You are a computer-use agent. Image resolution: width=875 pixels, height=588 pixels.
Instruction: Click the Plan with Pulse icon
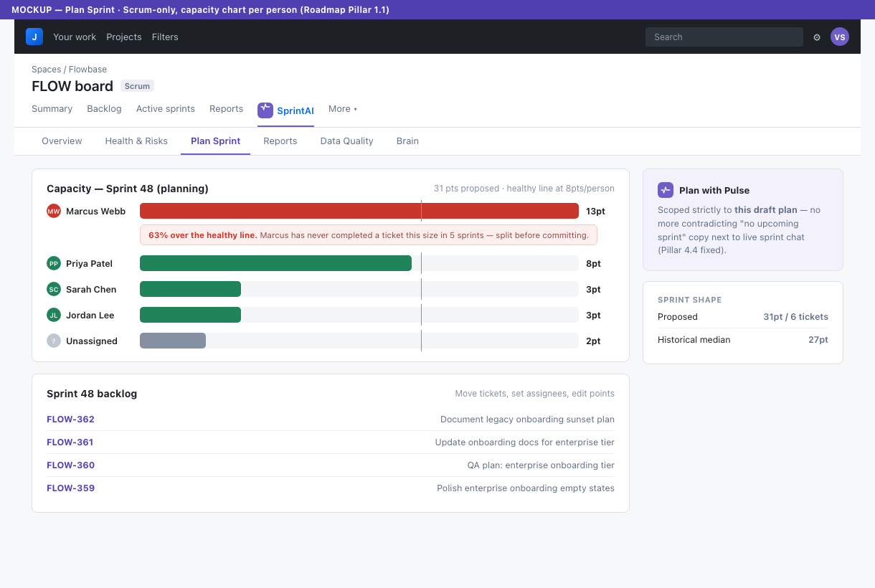[666, 190]
